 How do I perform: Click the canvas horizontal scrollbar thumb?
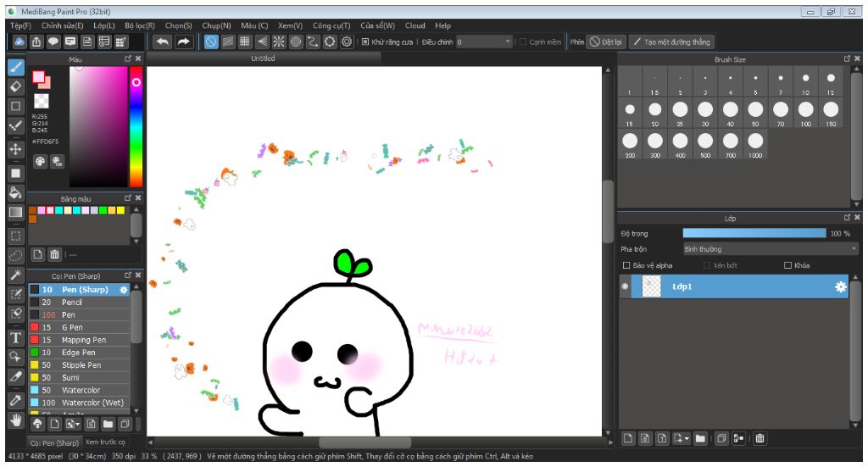pyautogui.click(x=364, y=442)
